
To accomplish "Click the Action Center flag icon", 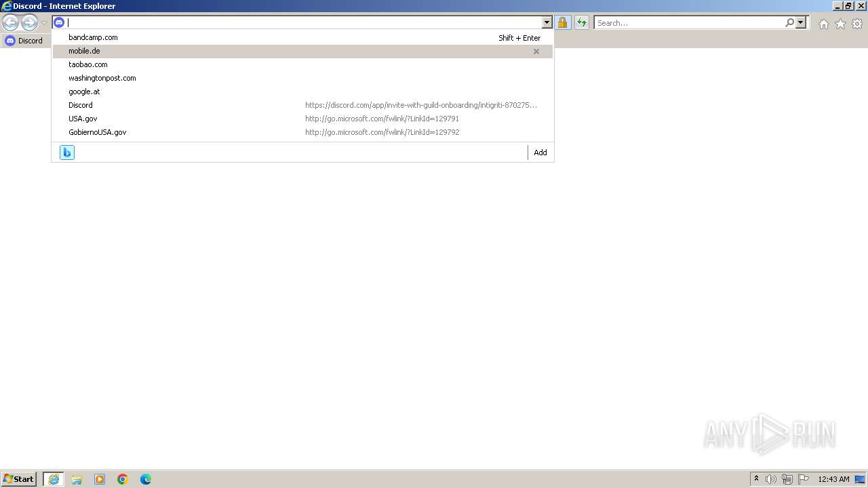I will [x=804, y=479].
